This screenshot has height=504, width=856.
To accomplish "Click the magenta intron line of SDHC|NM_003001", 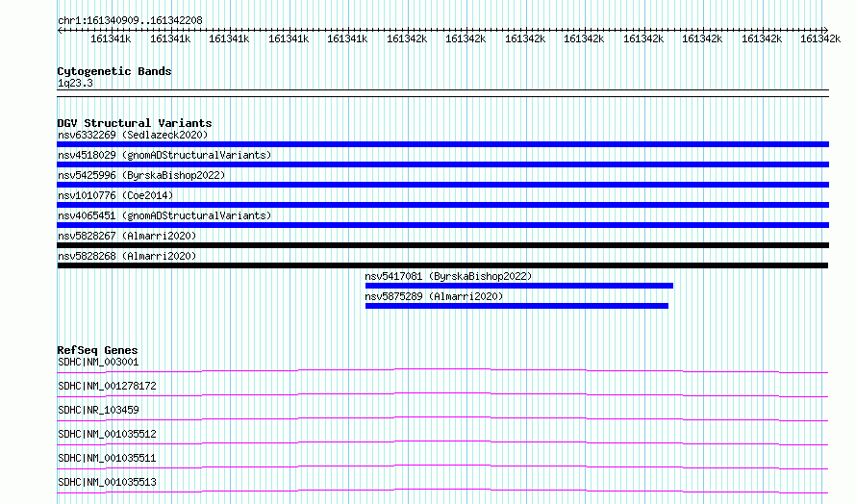I will pyautogui.click(x=442, y=369).
